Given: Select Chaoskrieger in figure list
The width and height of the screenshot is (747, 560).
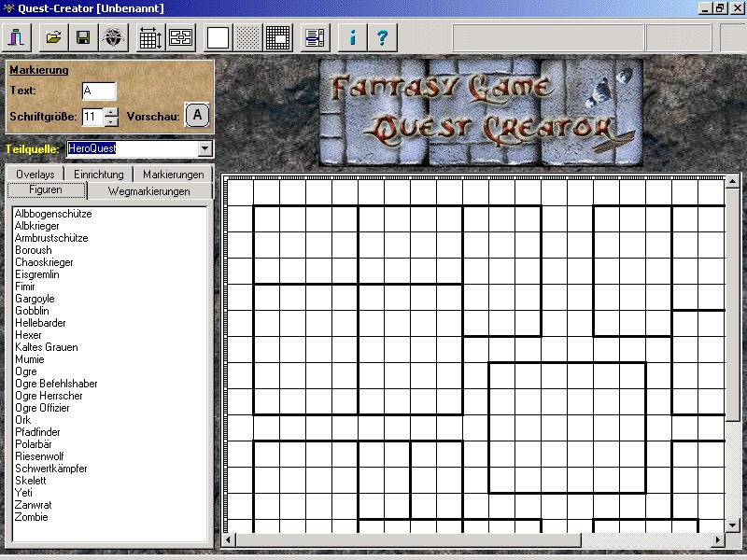Looking at the screenshot, I should point(44,262).
